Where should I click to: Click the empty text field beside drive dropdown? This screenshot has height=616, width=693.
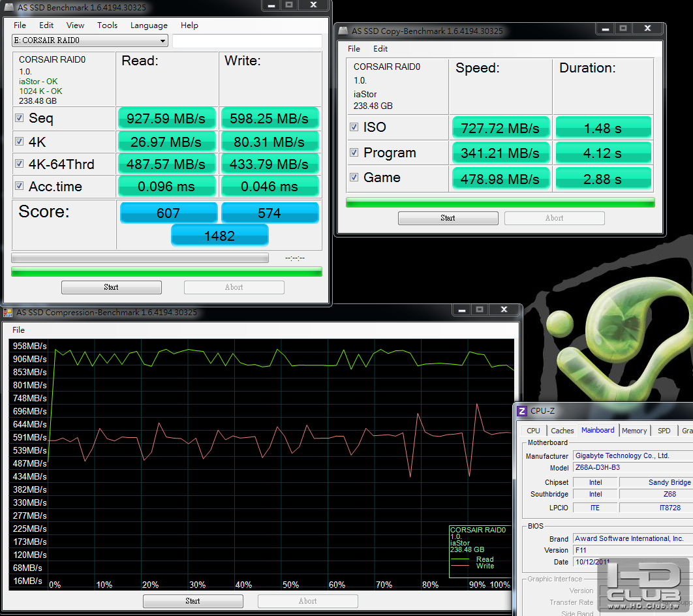pyautogui.click(x=247, y=40)
